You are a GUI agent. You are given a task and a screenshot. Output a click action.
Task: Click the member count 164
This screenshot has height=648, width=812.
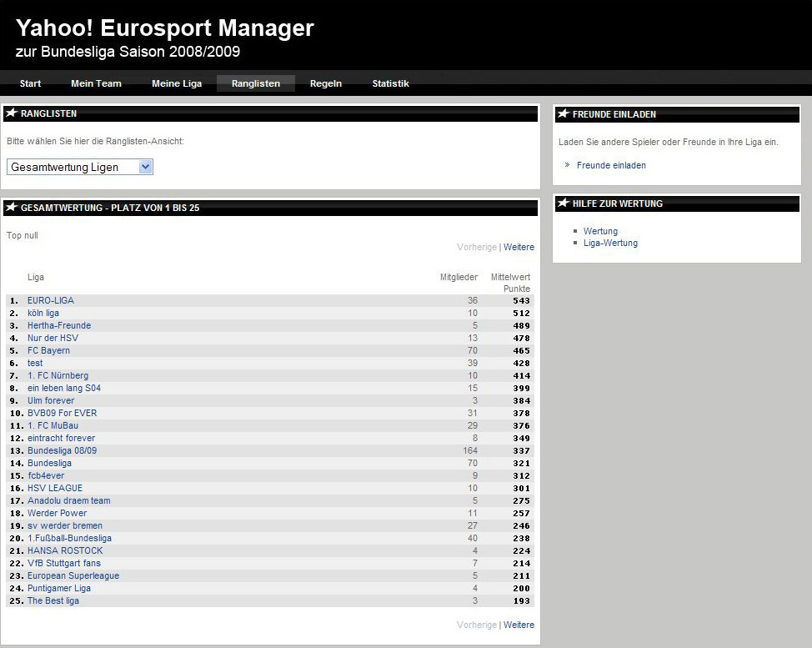coord(470,450)
